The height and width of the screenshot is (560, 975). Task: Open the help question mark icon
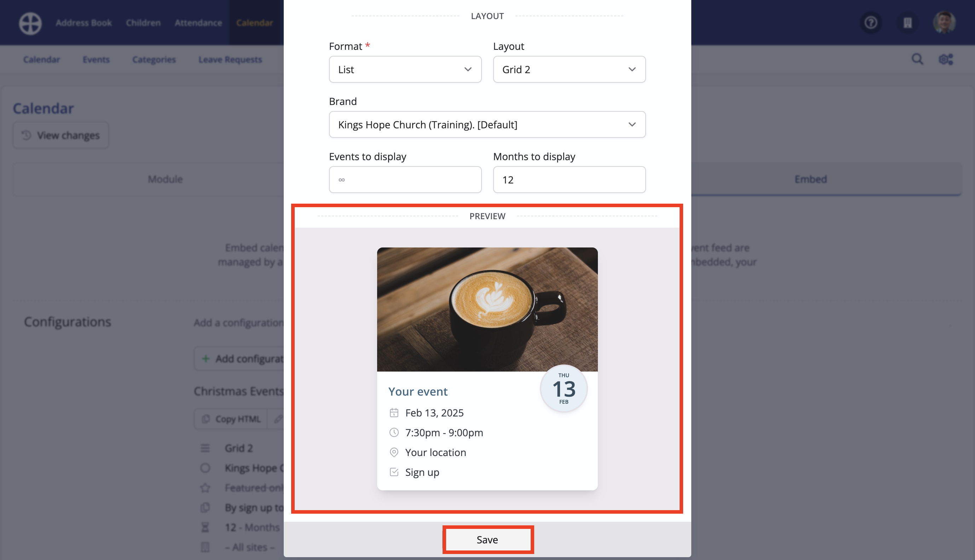coord(871,23)
